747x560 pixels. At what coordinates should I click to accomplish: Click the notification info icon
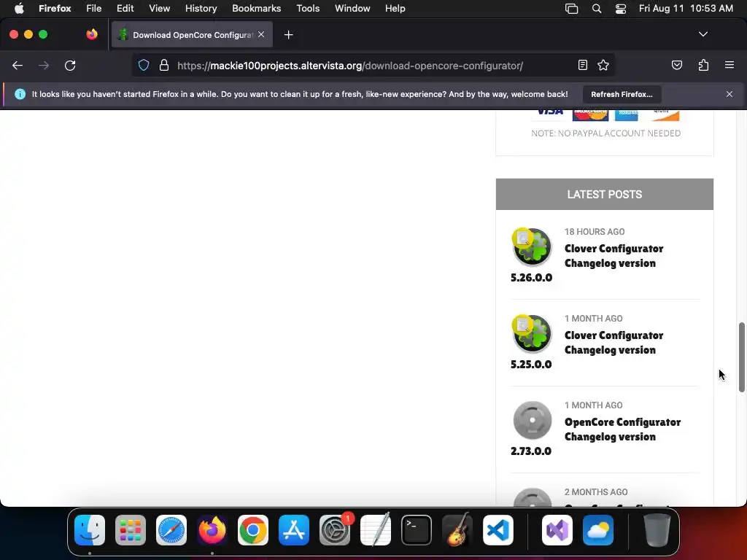pos(20,94)
